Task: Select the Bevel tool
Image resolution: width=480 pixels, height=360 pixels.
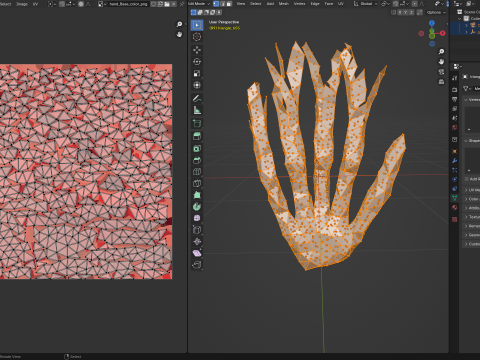Action: [x=197, y=160]
